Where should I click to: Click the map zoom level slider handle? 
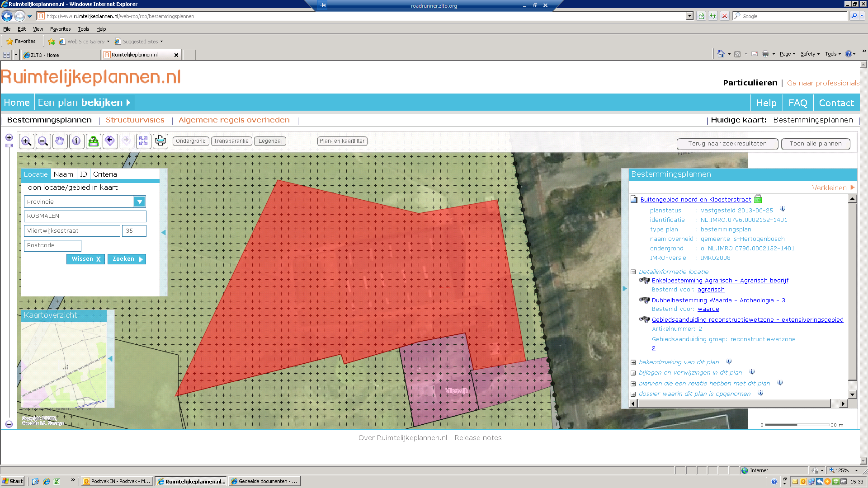tap(9, 145)
